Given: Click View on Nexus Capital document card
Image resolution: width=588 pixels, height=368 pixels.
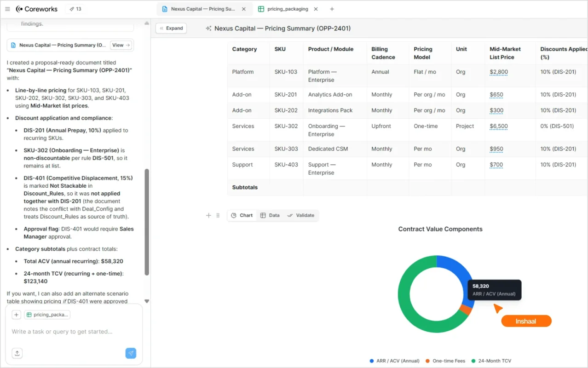Looking at the screenshot, I should pos(121,45).
